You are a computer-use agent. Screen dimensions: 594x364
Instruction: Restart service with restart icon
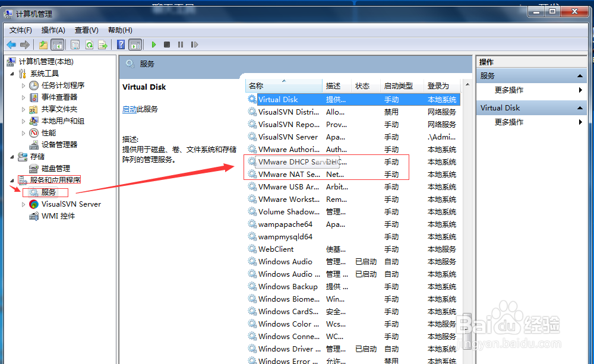[x=194, y=45]
